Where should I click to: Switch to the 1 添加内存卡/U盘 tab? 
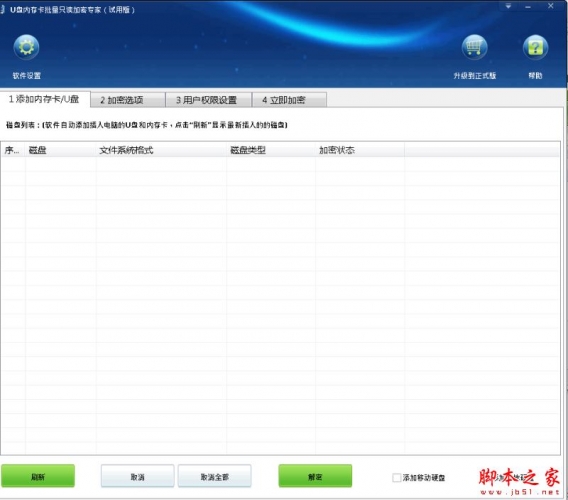click(45, 99)
